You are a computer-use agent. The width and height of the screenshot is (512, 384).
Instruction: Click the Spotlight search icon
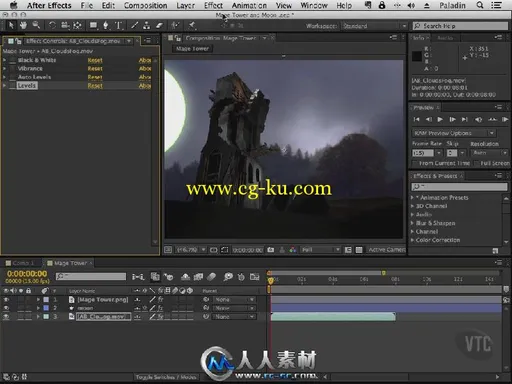pos(480,5)
